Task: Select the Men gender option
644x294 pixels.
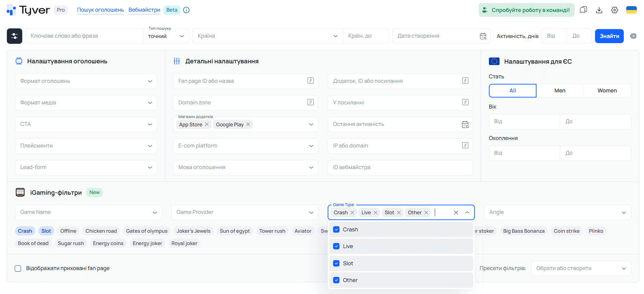Action: click(x=560, y=91)
